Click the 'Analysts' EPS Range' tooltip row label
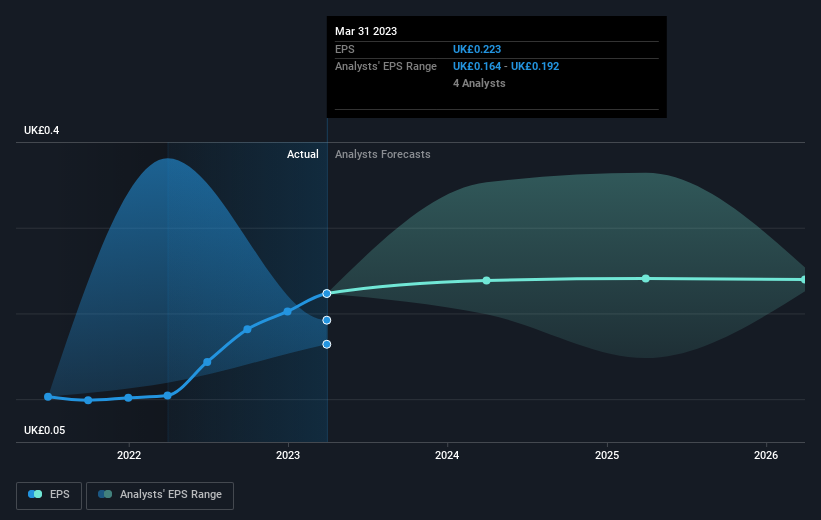 pyautogui.click(x=386, y=67)
